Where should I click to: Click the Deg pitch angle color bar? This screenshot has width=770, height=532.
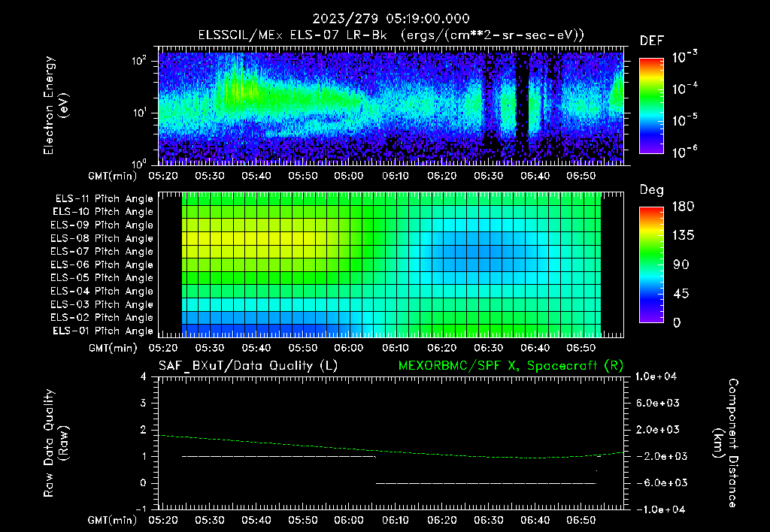pos(652,264)
